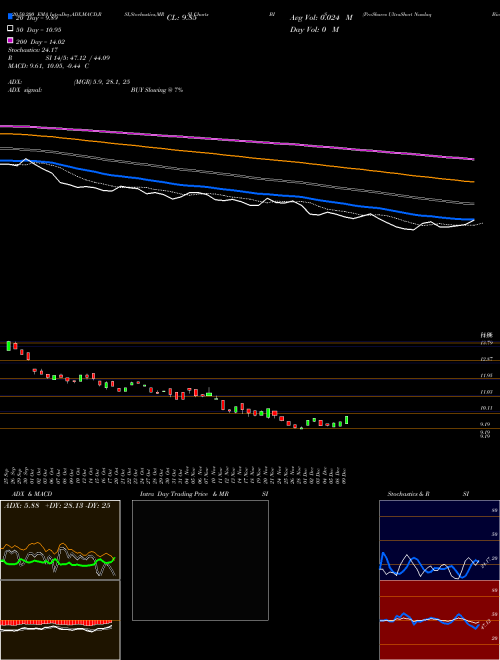Image resolution: width=500 pixels, height=660 pixels.
Task: Click the 'ADX: 5.88 +DY: 28.13 -DY: 25' header
Action: click(x=57, y=505)
